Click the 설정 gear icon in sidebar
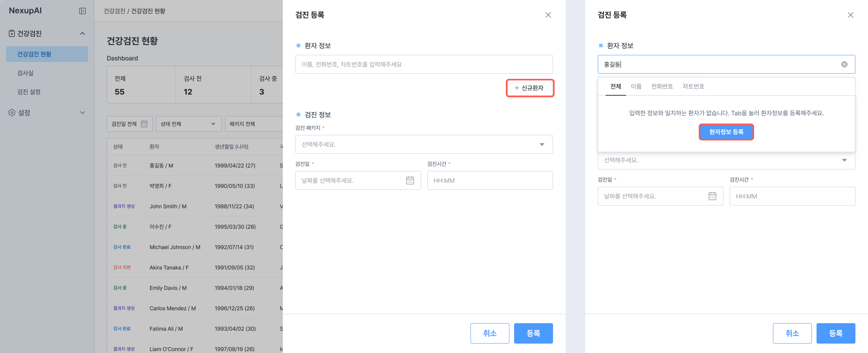Viewport: 868px width, 353px height. click(x=12, y=112)
